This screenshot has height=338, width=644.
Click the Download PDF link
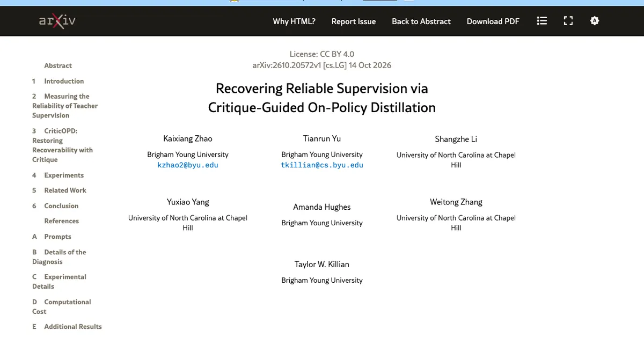pyautogui.click(x=493, y=21)
